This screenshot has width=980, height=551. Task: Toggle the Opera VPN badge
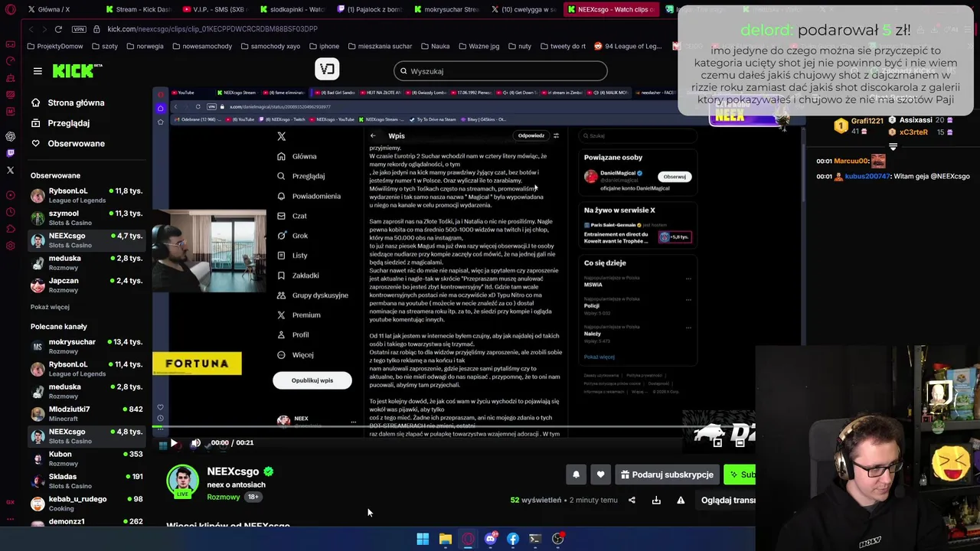(x=79, y=29)
